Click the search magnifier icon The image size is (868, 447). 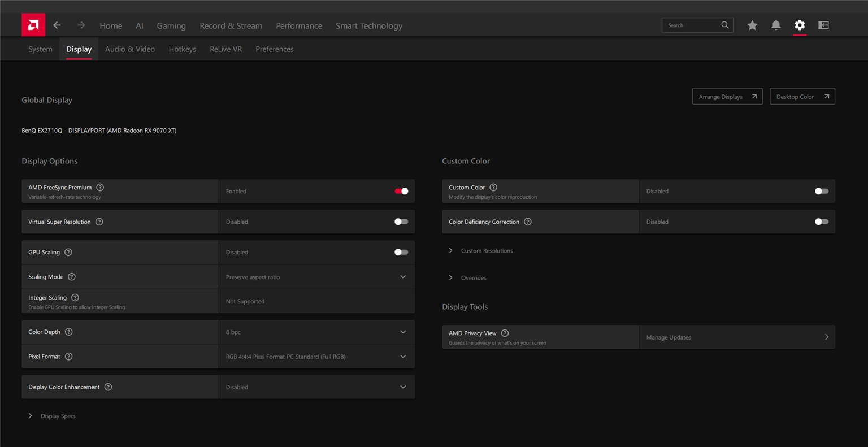click(x=725, y=25)
